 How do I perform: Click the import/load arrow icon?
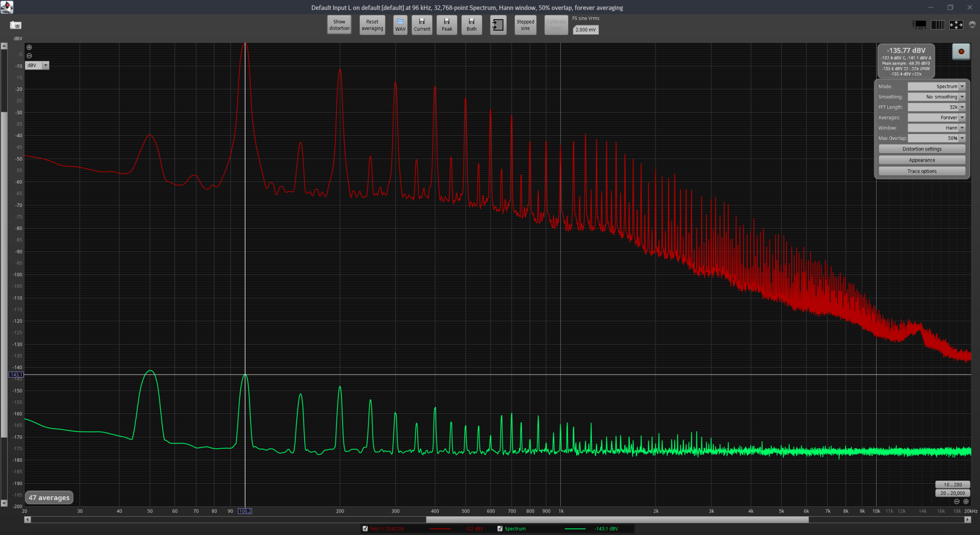498,25
